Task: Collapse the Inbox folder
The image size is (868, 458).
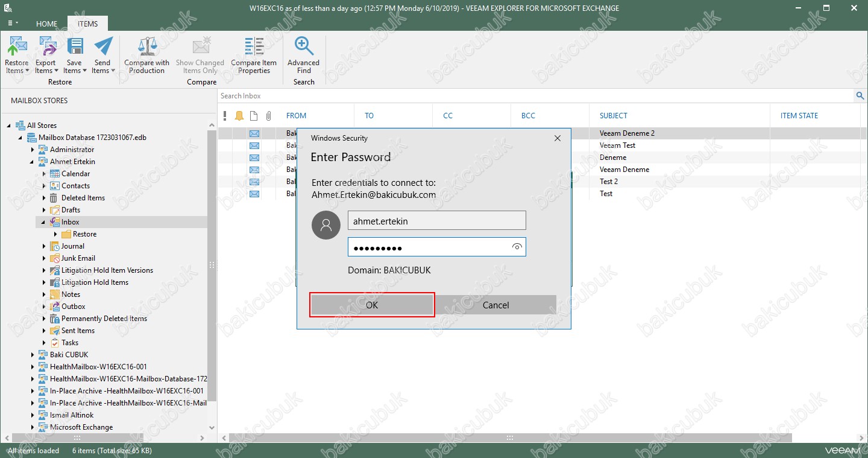Action: pos(44,222)
